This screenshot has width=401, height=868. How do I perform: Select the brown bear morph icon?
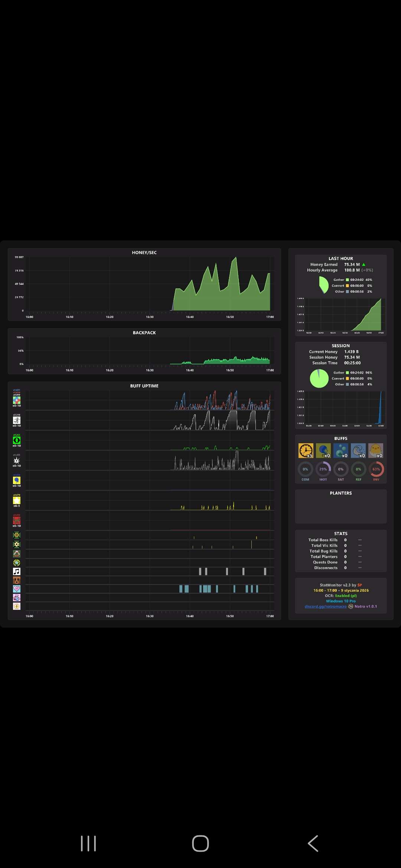pyautogui.click(x=17, y=580)
